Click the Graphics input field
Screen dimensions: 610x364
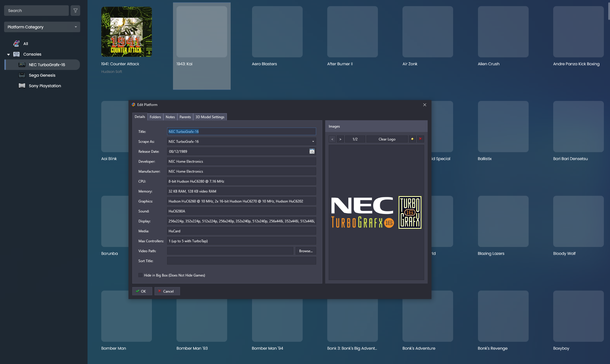(x=241, y=201)
